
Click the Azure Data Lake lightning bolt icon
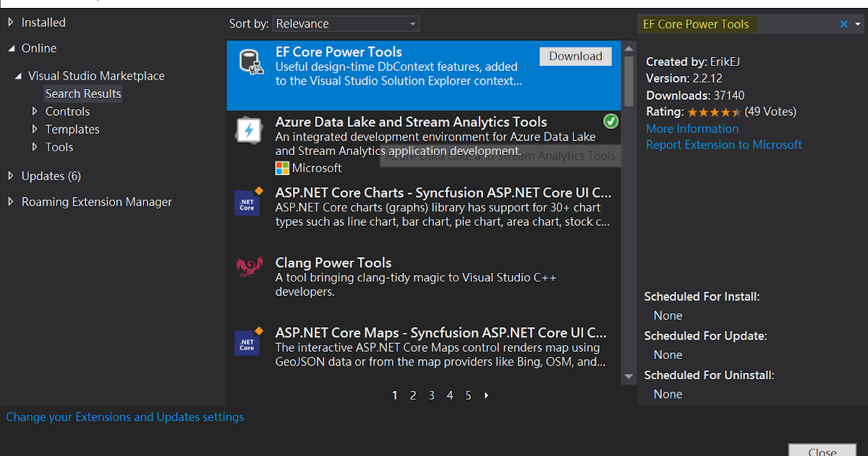coord(249,130)
